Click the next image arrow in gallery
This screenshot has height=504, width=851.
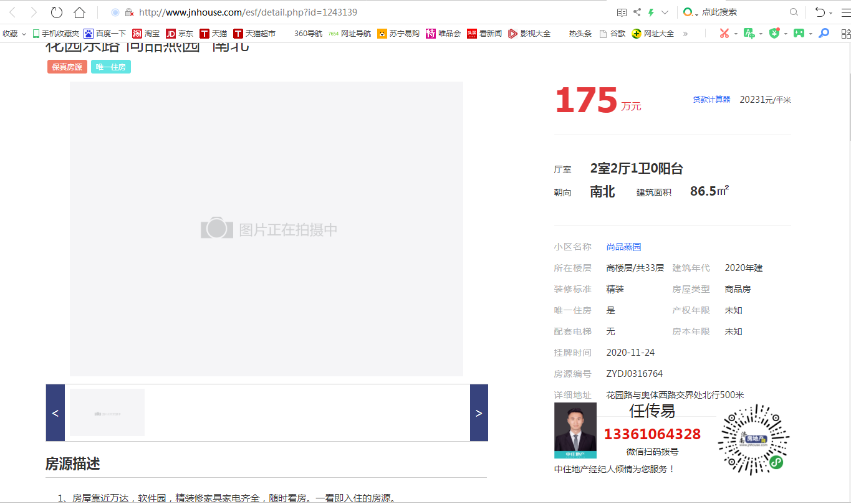click(479, 413)
